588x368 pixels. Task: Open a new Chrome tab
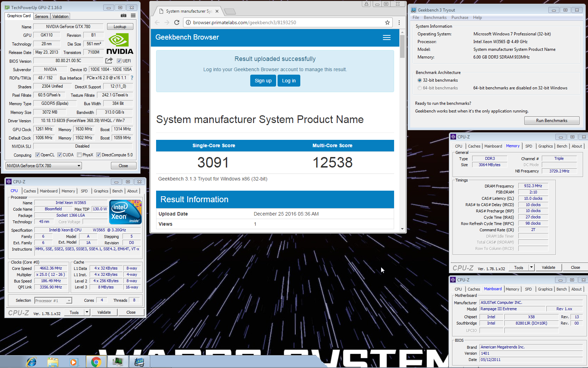[x=230, y=12]
